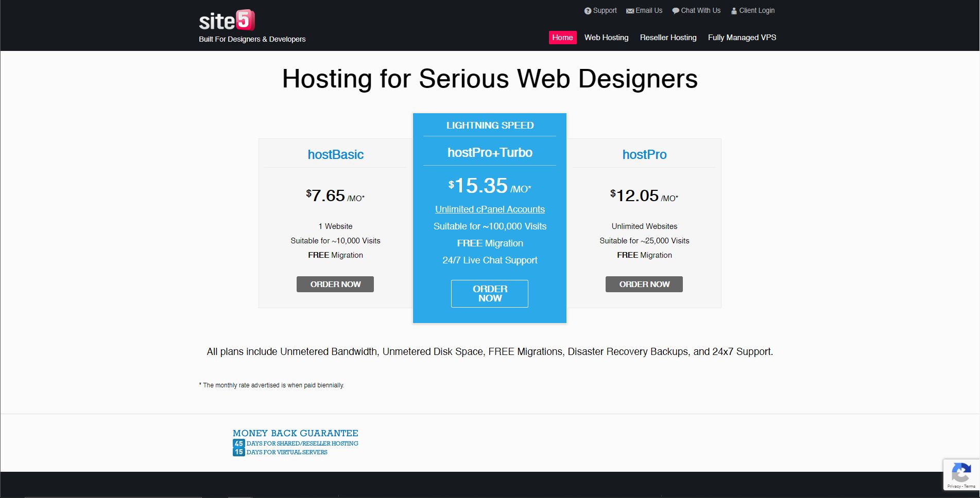The width and height of the screenshot is (980, 498).
Task: Select the Home menu item
Action: coord(562,38)
